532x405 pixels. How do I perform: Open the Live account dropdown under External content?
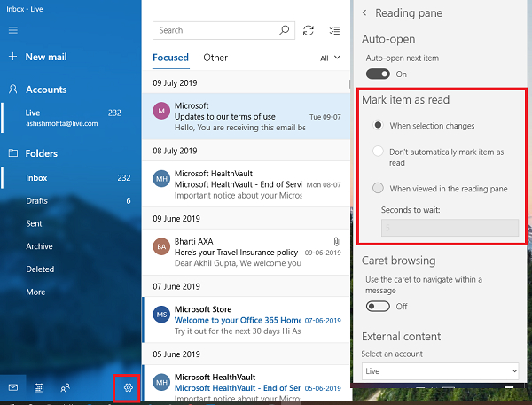coord(440,371)
